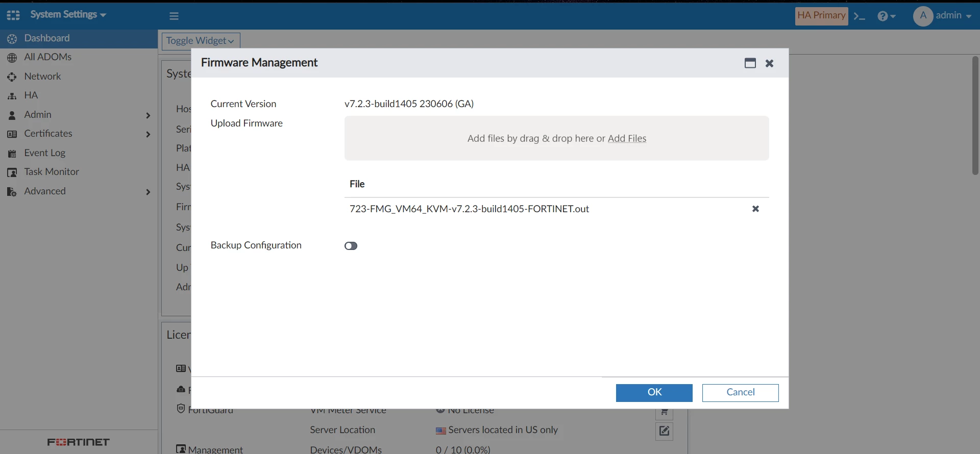Confirm the firmware upload with OK
980x454 pixels.
654,393
